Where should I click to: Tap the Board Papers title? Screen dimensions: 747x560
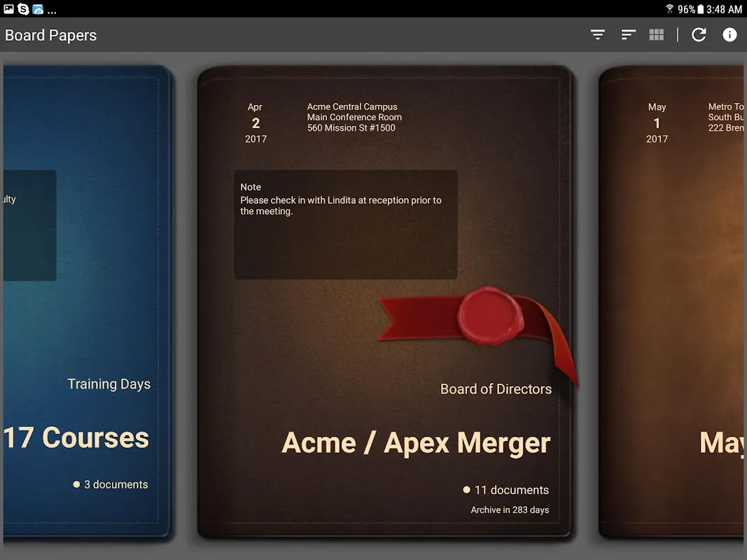pyautogui.click(x=50, y=35)
